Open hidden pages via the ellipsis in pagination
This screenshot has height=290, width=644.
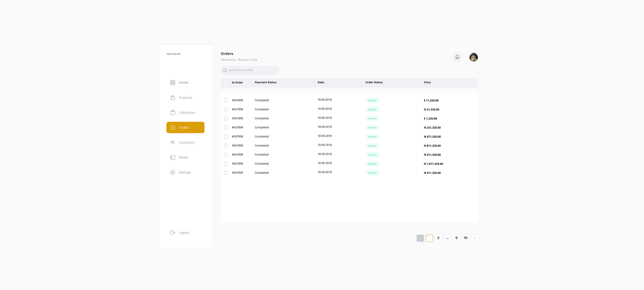(x=447, y=238)
